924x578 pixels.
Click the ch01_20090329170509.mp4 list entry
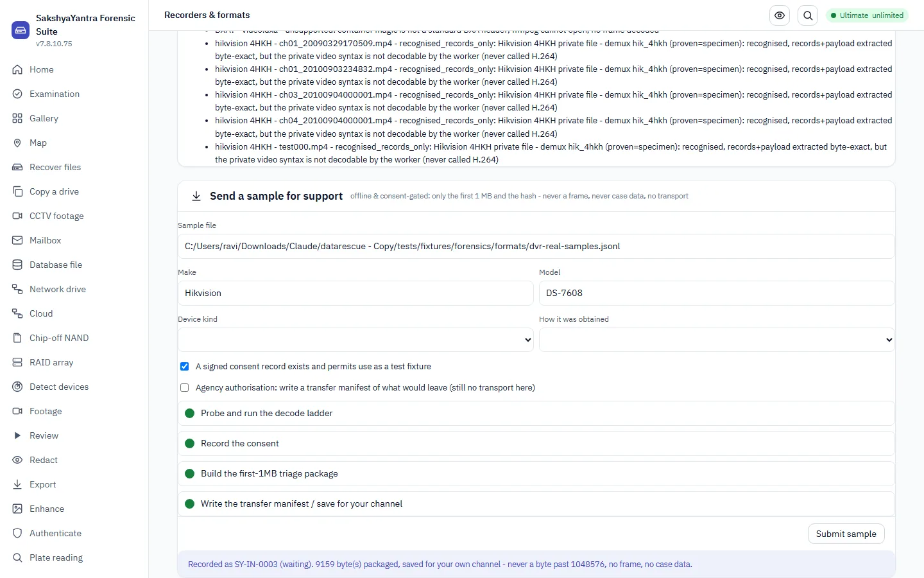coord(554,49)
